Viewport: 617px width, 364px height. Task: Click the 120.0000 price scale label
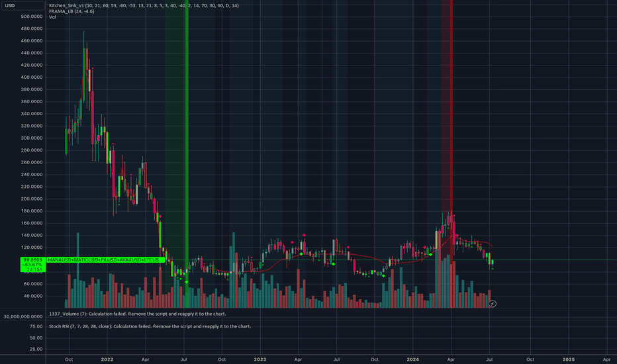(x=32, y=248)
